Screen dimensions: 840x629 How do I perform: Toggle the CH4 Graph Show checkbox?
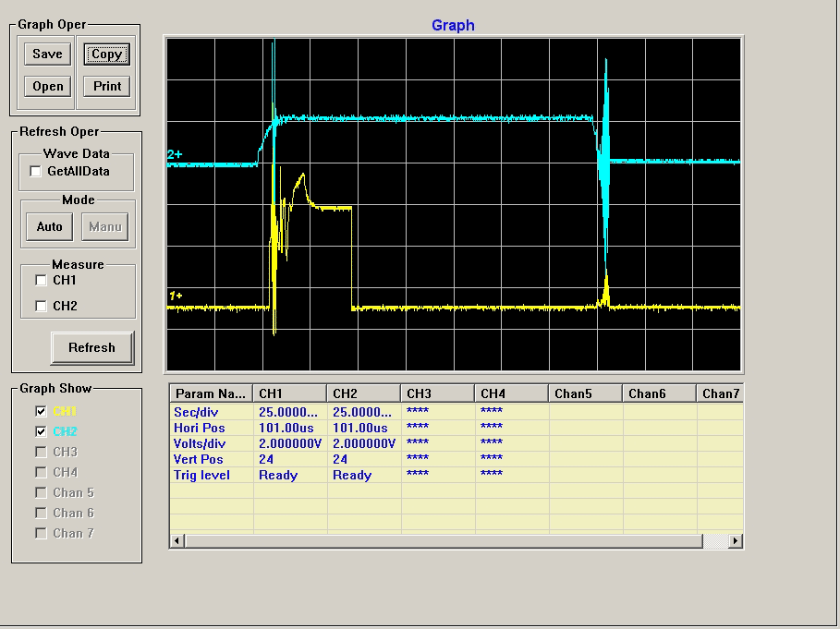pyautogui.click(x=41, y=472)
